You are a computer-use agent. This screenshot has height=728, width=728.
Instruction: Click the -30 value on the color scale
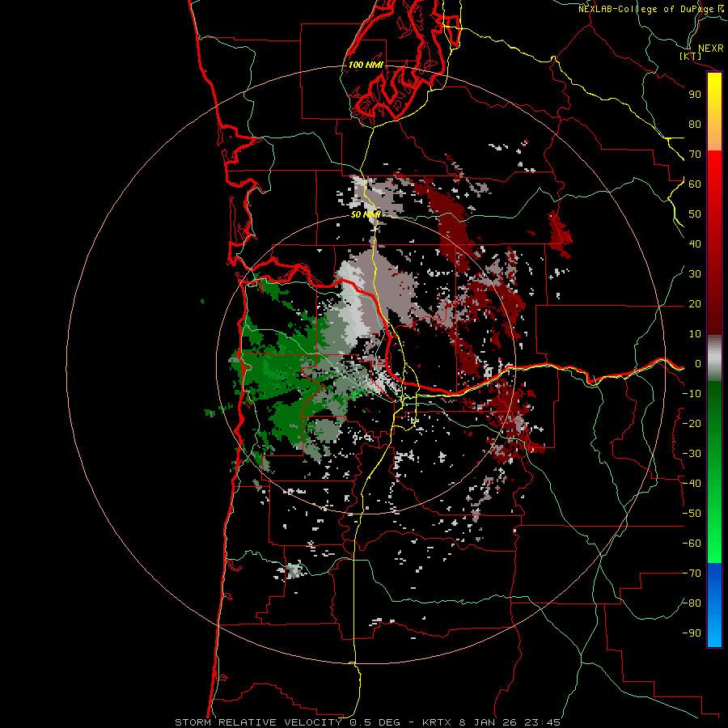pos(692,454)
